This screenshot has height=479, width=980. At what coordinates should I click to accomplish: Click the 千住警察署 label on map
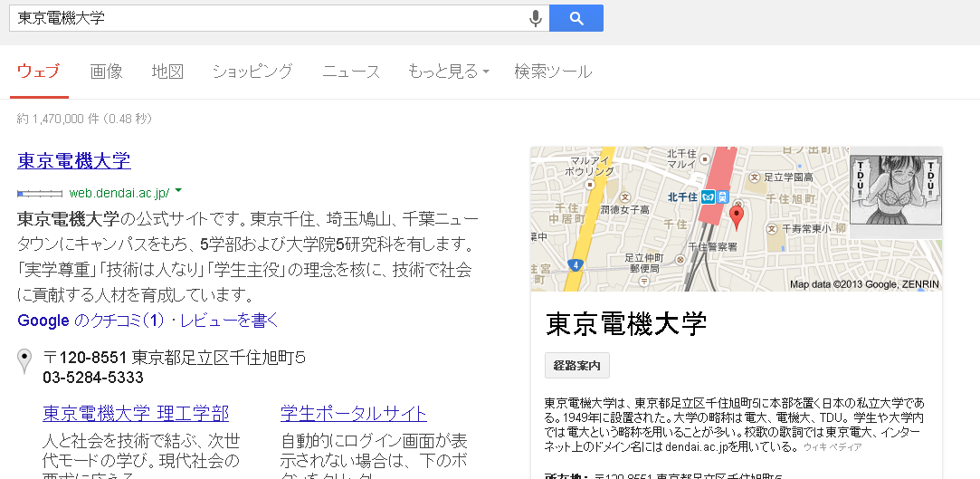coord(712,247)
